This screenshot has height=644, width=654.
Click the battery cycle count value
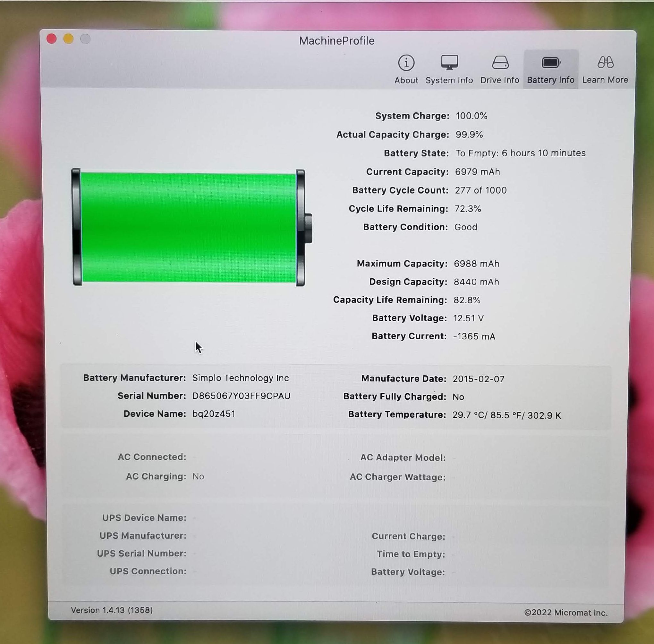[480, 190]
